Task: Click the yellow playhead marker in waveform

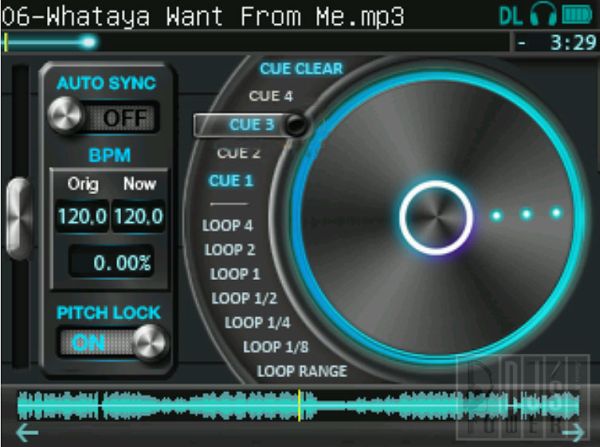Action: [299, 405]
